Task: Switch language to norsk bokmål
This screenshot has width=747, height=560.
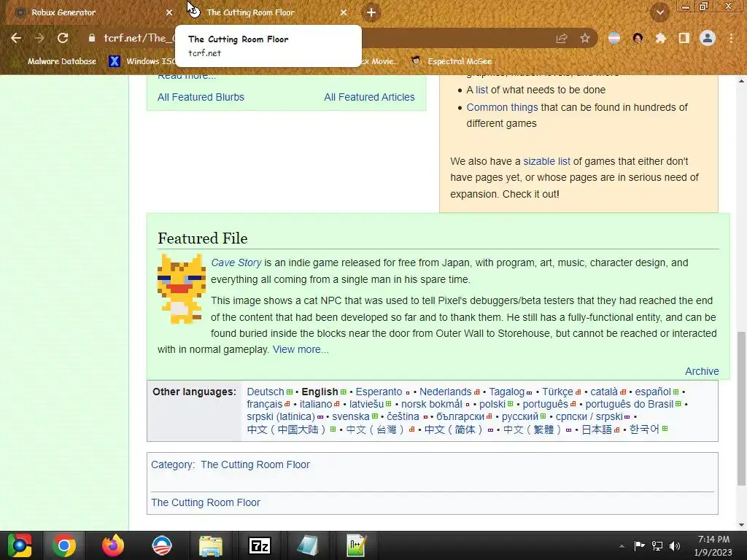Action: click(432, 404)
